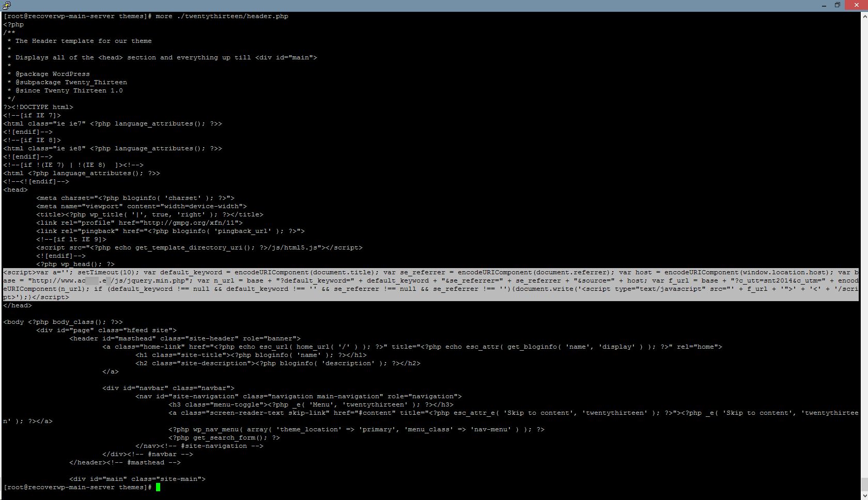Viewport: 868px width, 500px height.
Task: Minimize the PuTTY terminal window
Action: point(824,5)
